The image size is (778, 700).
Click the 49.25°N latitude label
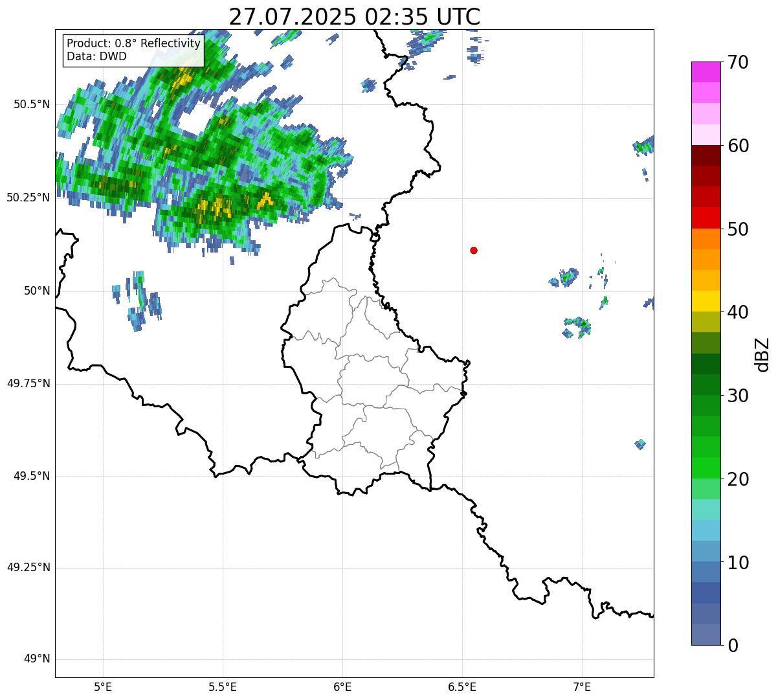pyautogui.click(x=28, y=567)
